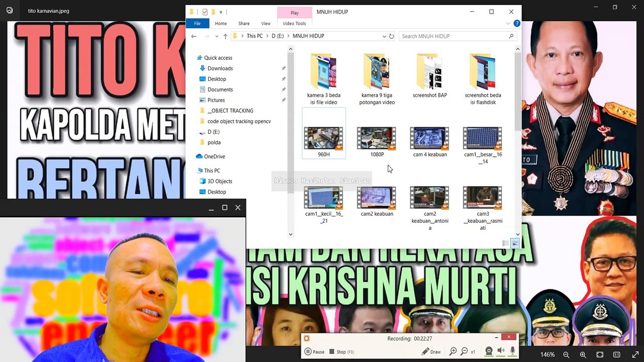The image size is (644, 362).
Task: Open recent locations dropdown in Explorer
Action: [x=217, y=36]
